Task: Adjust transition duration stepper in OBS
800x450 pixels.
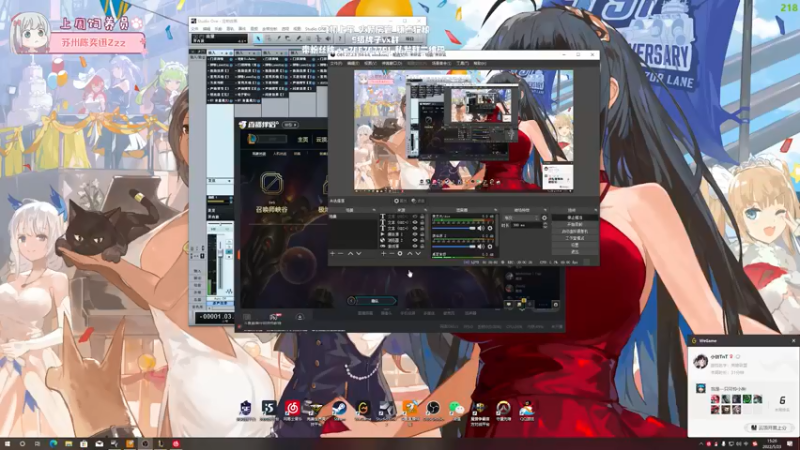Action: click(x=545, y=225)
